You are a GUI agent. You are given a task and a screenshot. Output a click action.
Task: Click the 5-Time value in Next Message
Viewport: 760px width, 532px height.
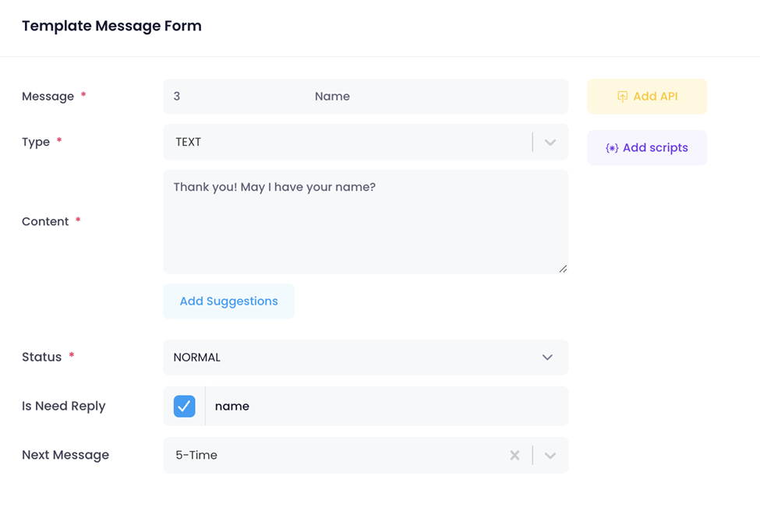click(x=196, y=456)
